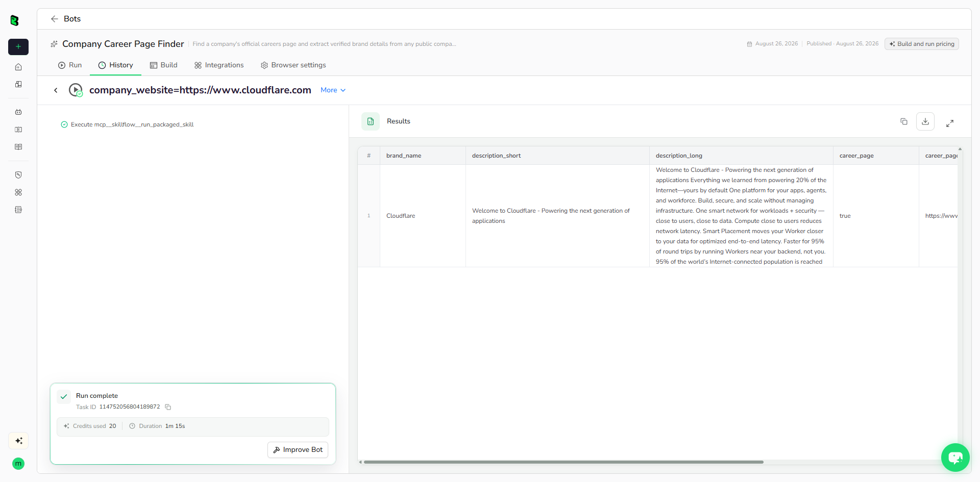Expand results panel to fullscreen

point(950,123)
